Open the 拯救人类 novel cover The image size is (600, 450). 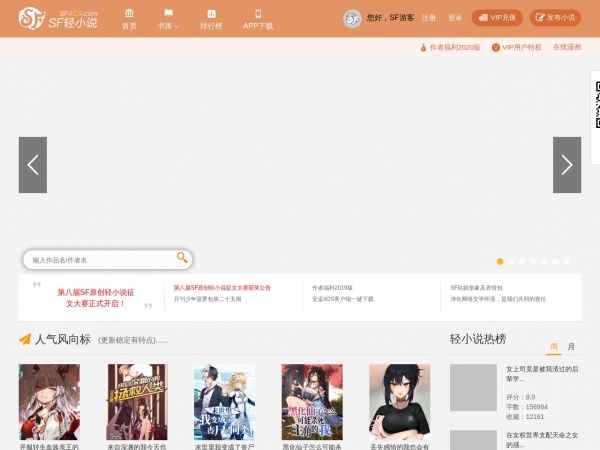point(137,402)
